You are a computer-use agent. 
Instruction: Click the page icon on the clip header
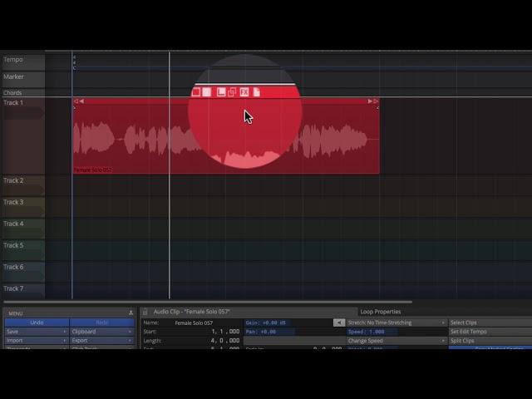coord(257,92)
